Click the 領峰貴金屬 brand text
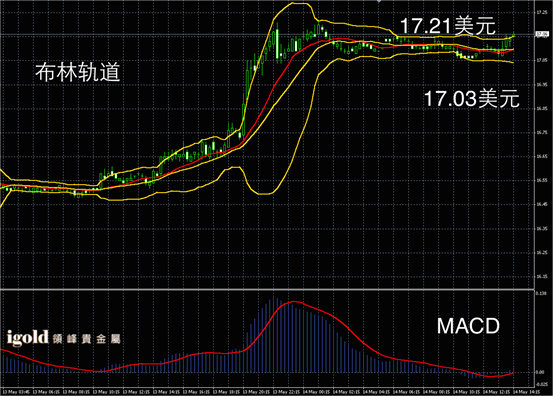Screen dimensions: 553x396 [x=86, y=339]
